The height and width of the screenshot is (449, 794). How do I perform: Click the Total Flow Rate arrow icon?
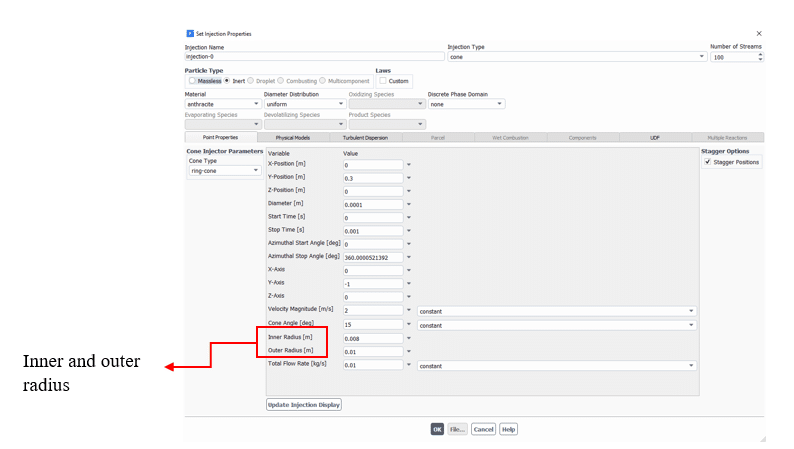pyautogui.click(x=408, y=365)
